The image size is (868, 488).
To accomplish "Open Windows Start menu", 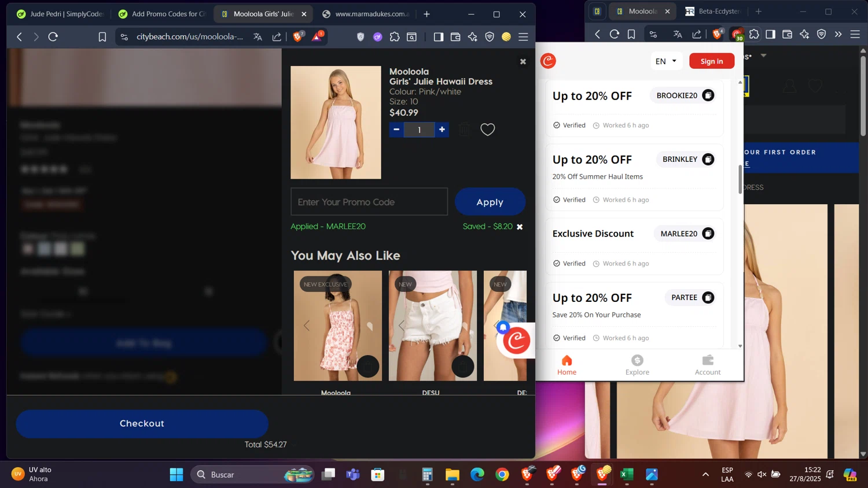I will point(176,475).
